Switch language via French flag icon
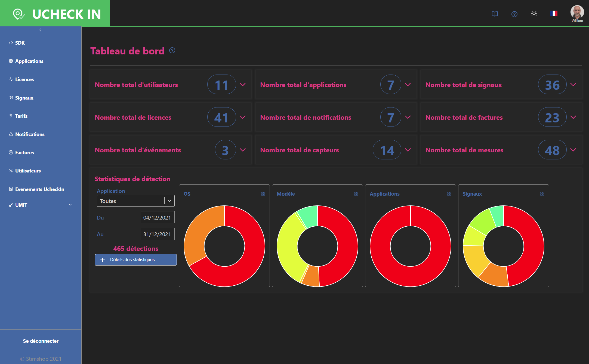The image size is (589, 364). [554, 13]
